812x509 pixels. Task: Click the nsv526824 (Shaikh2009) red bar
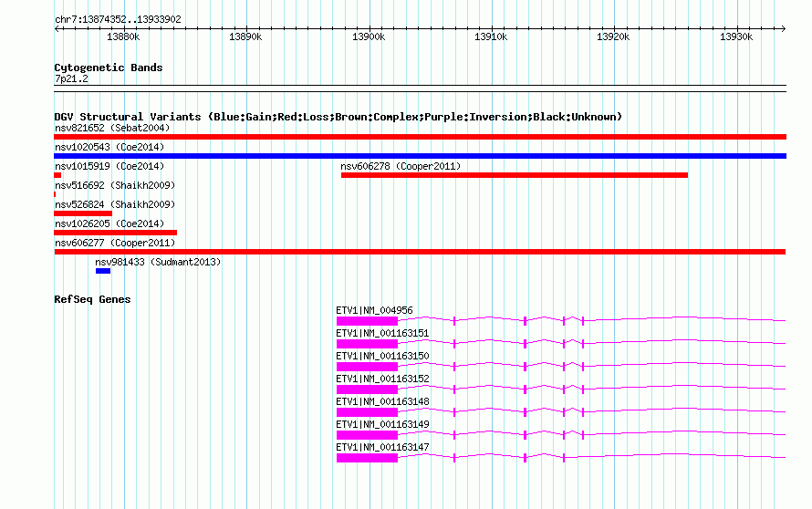(x=83, y=213)
